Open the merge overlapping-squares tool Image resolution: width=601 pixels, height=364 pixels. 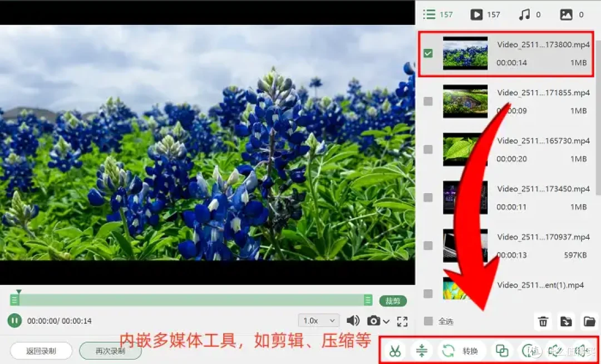tap(502, 350)
